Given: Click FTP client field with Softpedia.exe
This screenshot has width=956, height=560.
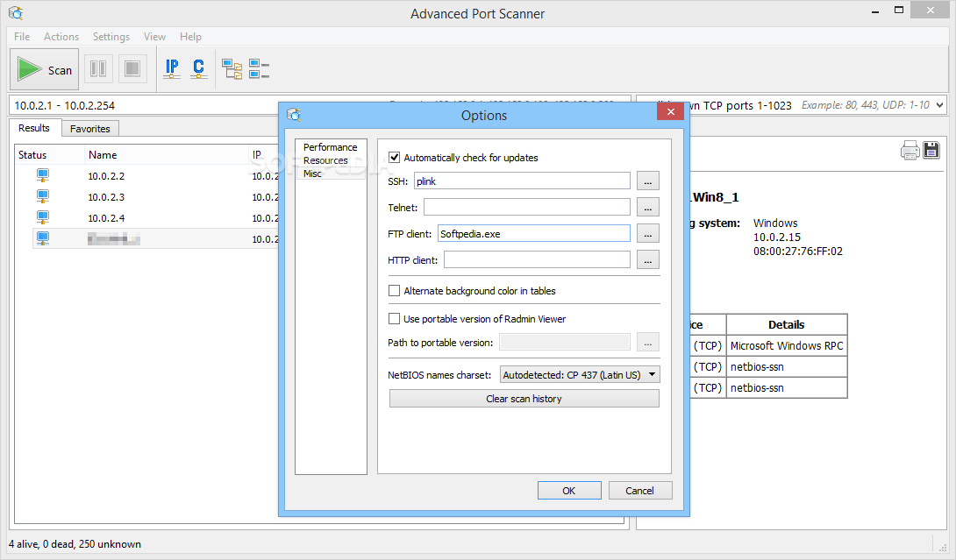Looking at the screenshot, I should (x=534, y=233).
